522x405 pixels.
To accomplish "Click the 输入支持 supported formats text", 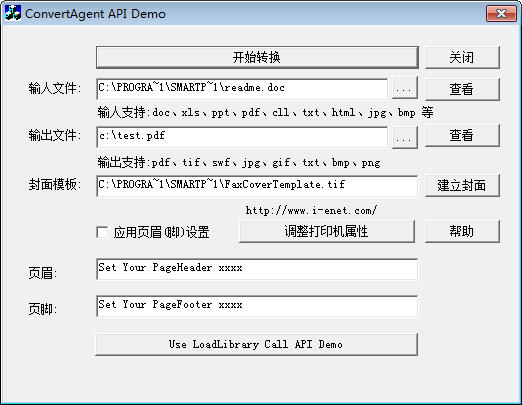I will (x=265, y=112).
